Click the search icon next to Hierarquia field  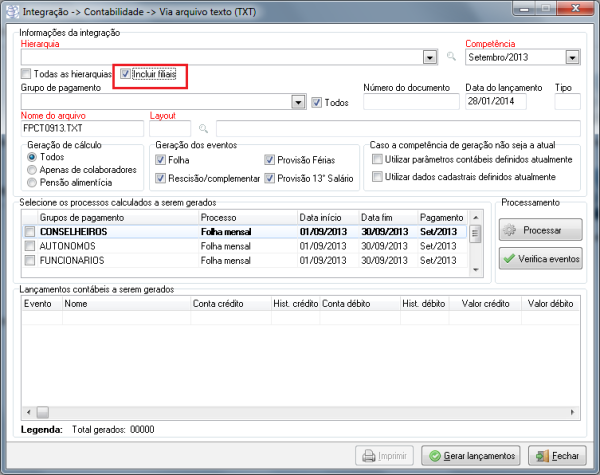[x=452, y=58]
